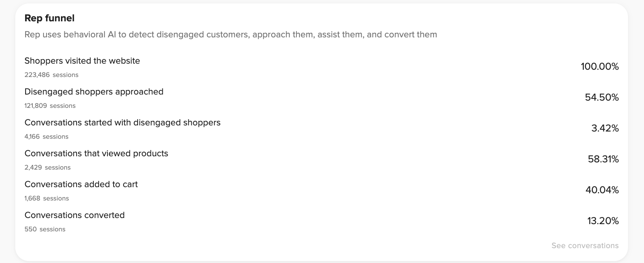
Task: Click the 121,809 sessions count
Action: click(50, 106)
